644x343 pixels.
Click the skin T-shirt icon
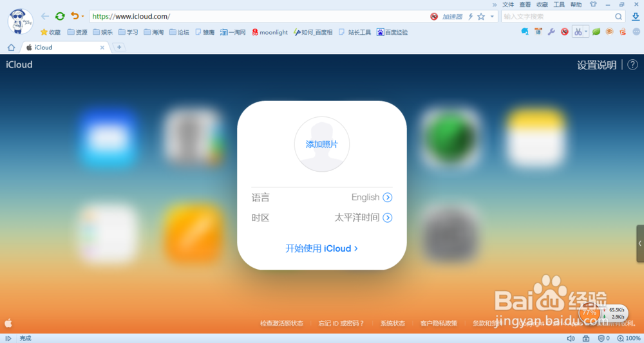593,5
